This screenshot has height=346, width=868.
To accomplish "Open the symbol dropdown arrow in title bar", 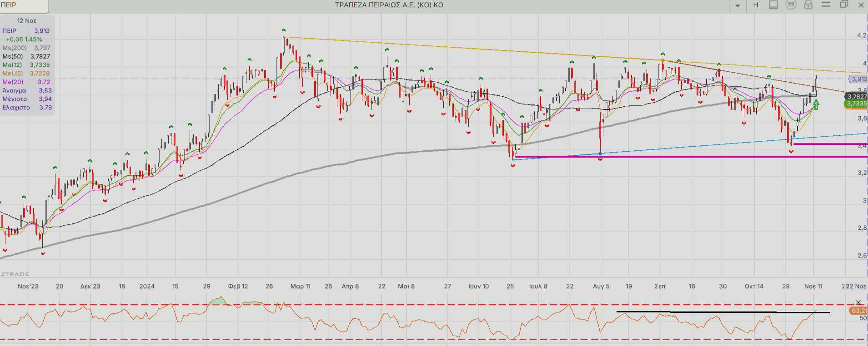I will [x=738, y=5].
